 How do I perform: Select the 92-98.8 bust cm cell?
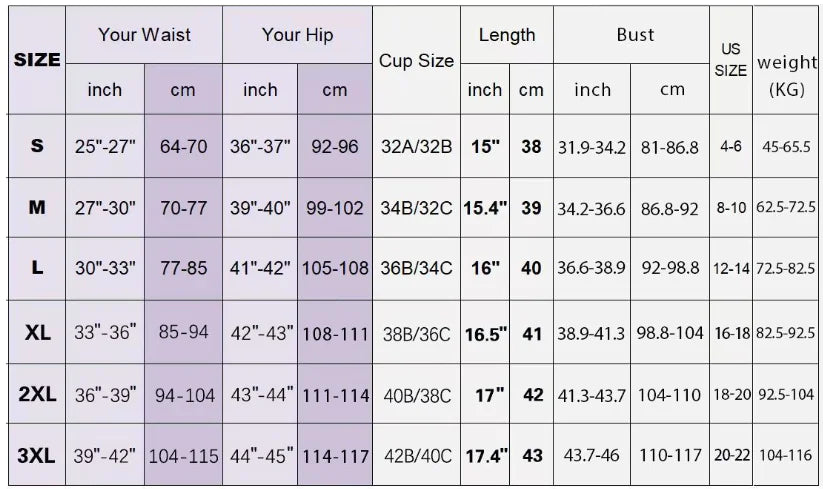click(x=670, y=270)
